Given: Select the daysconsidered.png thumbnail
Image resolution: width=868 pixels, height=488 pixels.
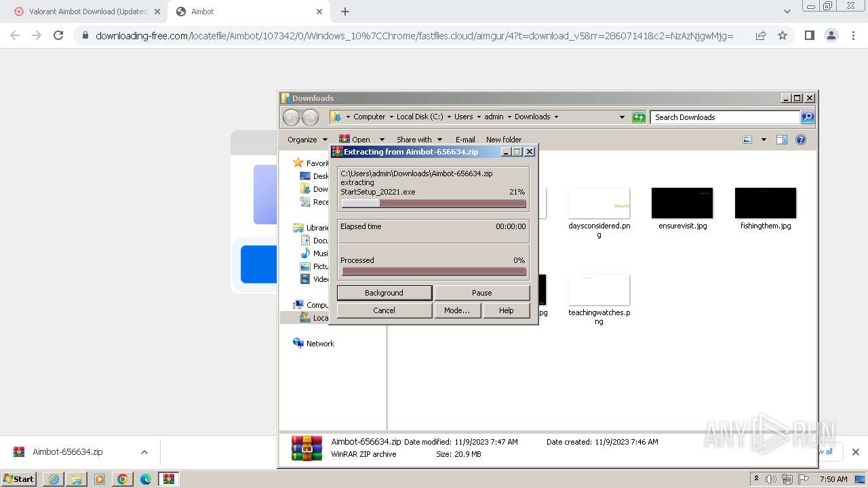Looking at the screenshot, I should 599,203.
